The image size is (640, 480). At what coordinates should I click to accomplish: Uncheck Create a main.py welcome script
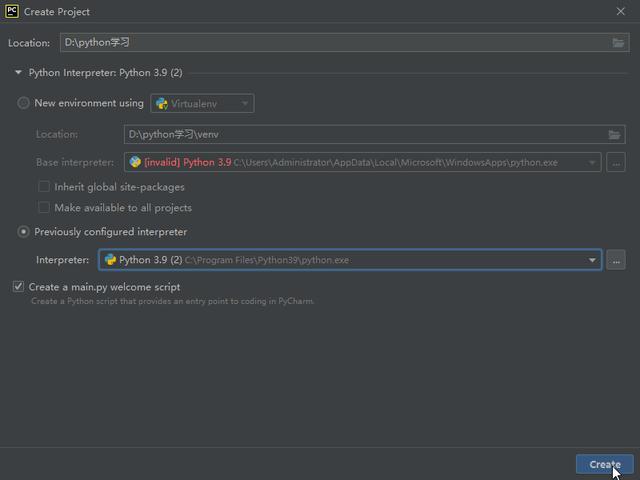(19, 287)
